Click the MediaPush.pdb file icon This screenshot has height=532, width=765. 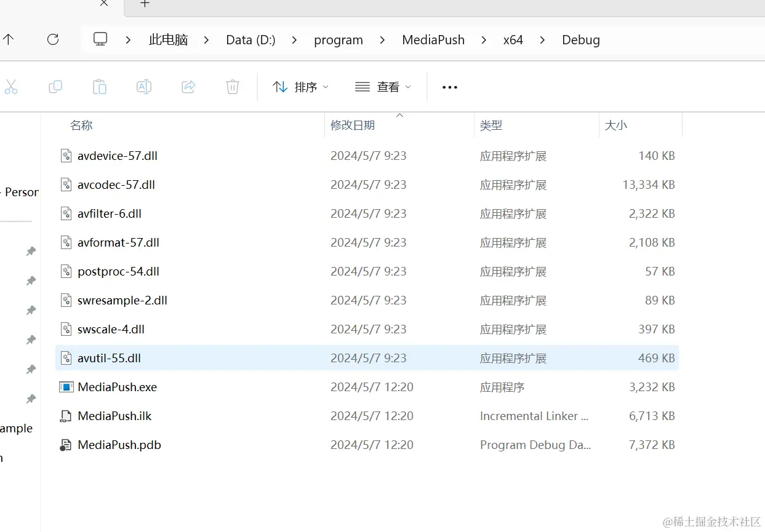tap(66, 445)
